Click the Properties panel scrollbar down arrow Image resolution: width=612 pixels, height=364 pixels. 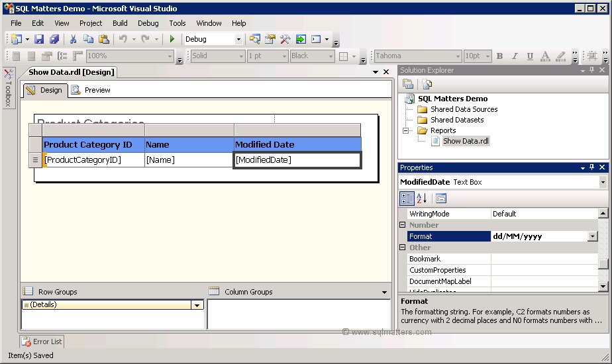pyautogui.click(x=603, y=287)
